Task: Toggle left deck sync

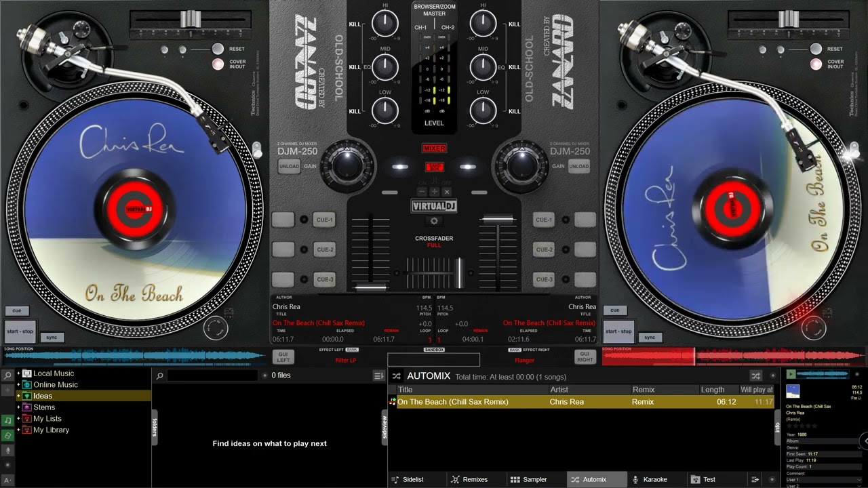Action: point(52,337)
